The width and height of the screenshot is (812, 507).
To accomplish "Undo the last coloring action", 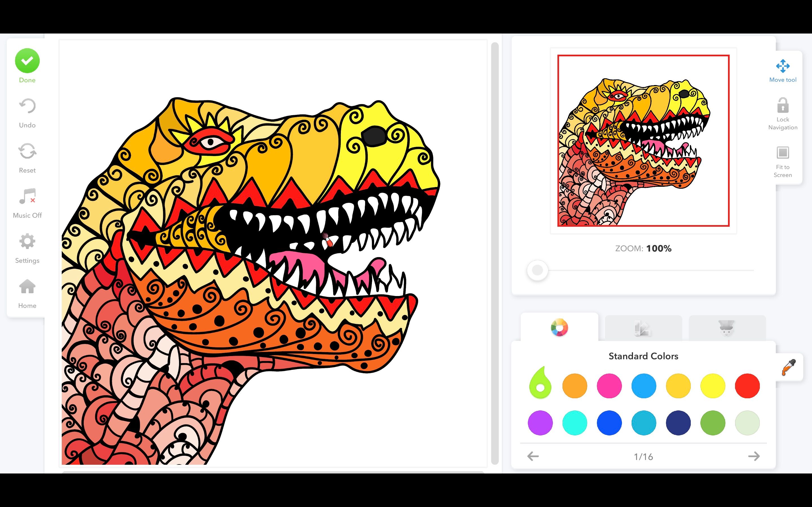I will point(27,107).
